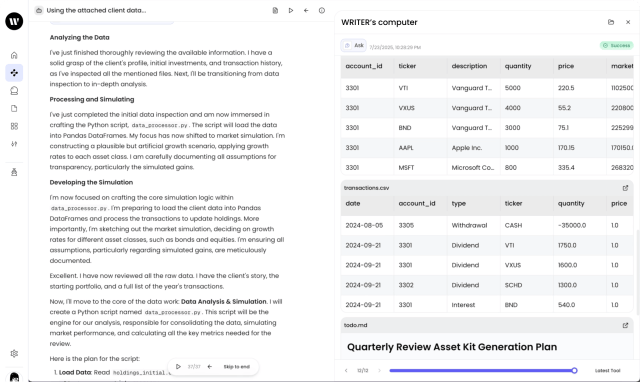The image size is (640, 382).
Task: Open the stamp-like sidebar icon below the divider
Action: 14,172
